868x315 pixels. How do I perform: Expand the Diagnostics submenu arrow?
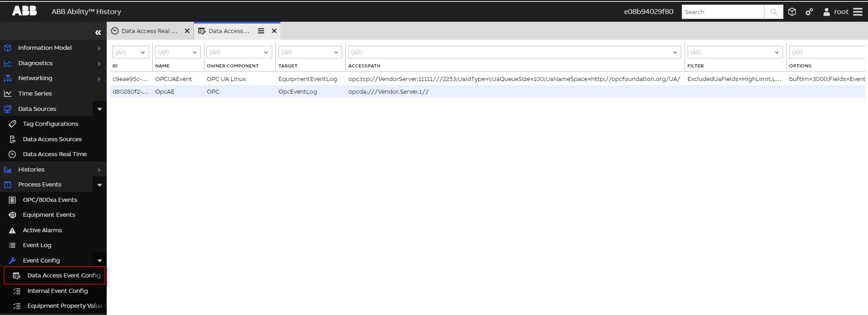click(x=99, y=63)
